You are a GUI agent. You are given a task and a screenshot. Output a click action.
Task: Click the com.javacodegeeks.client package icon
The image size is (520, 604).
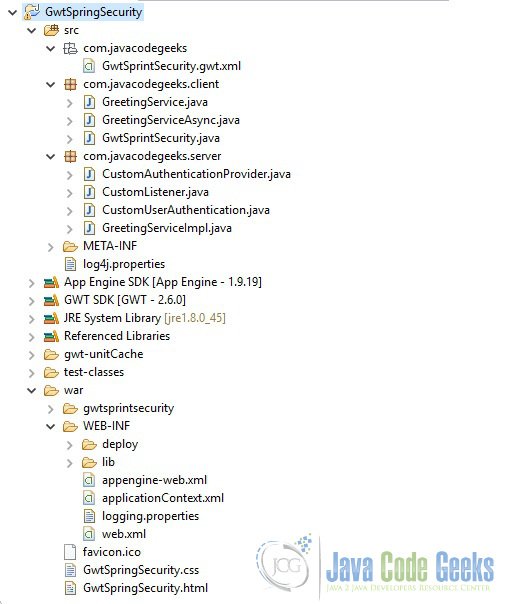coord(70,84)
